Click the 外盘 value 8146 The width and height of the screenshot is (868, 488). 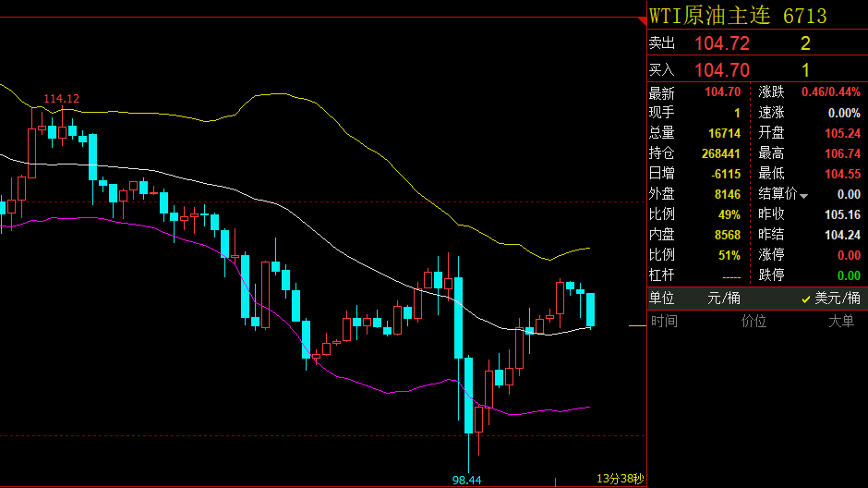(728, 194)
